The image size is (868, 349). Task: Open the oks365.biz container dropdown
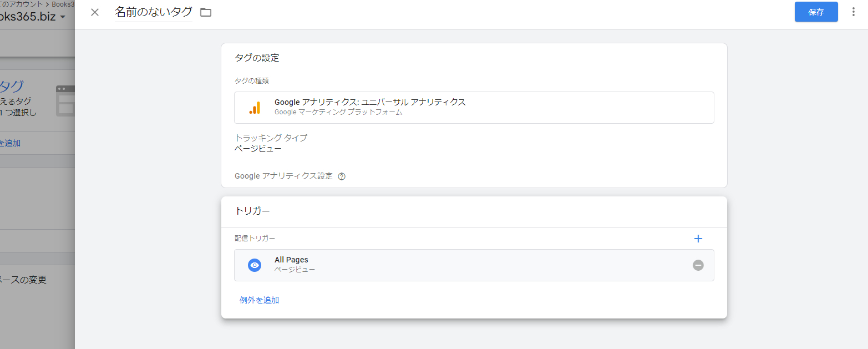point(32,16)
